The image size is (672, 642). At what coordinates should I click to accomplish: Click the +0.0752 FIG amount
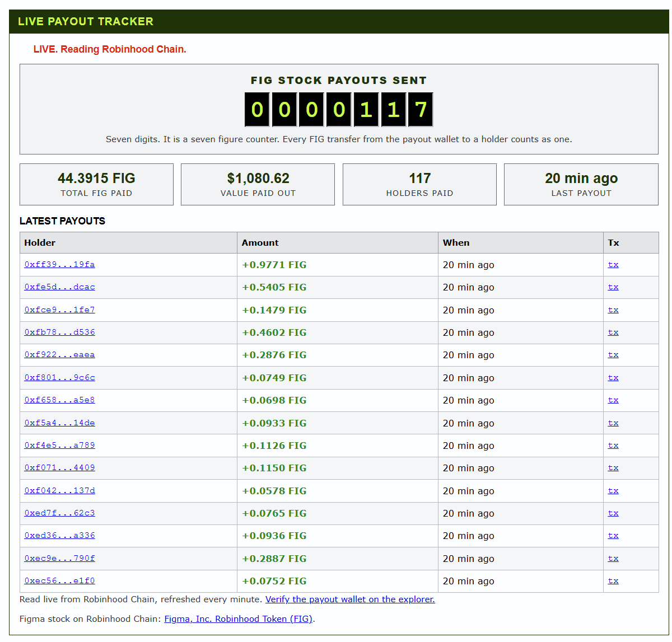point(274,581)
